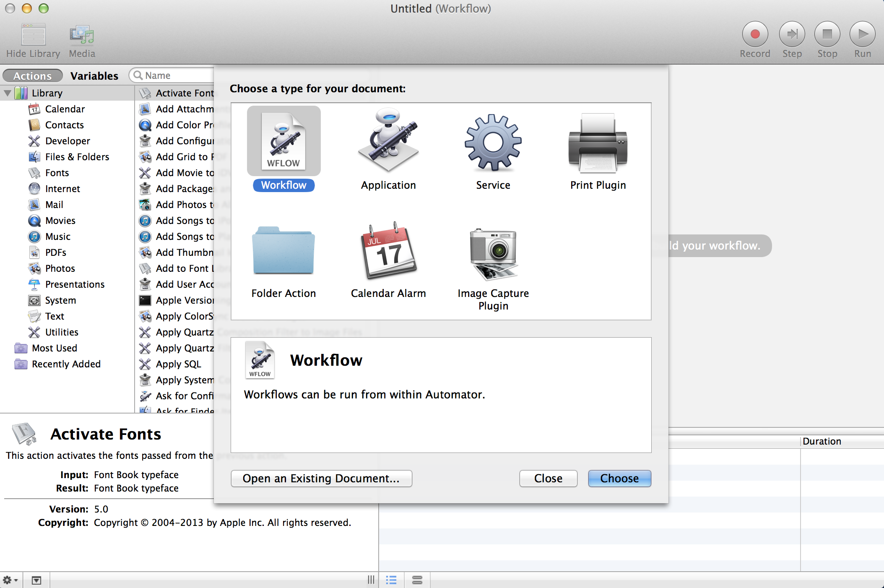Click the Choose button
This screenshot has height=588, width=884.
(619, 479)
